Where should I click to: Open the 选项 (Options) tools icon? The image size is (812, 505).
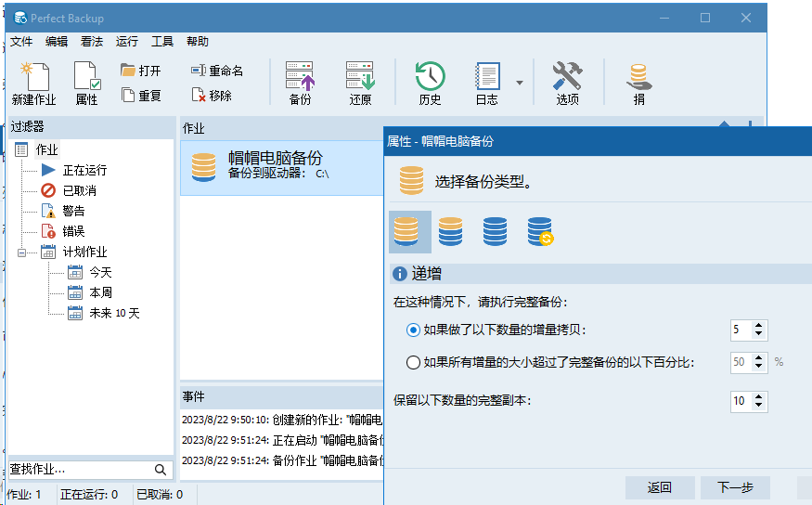[567, 82]
